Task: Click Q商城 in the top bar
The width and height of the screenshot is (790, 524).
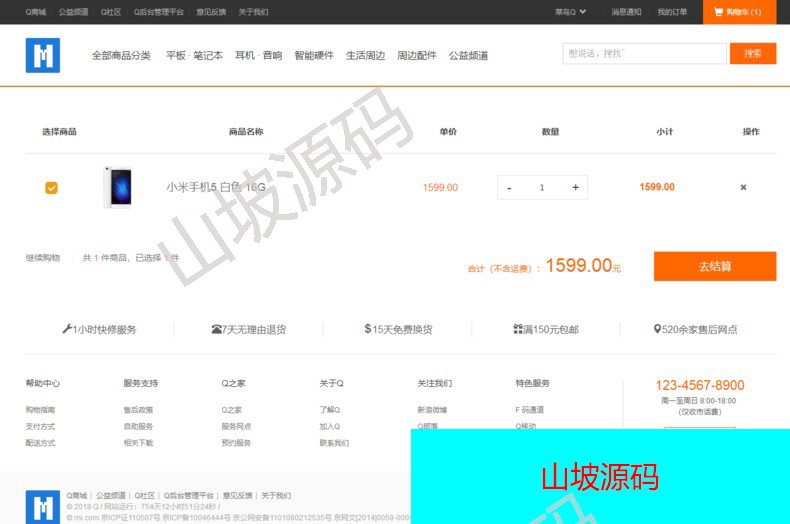Action: [36, 12]
